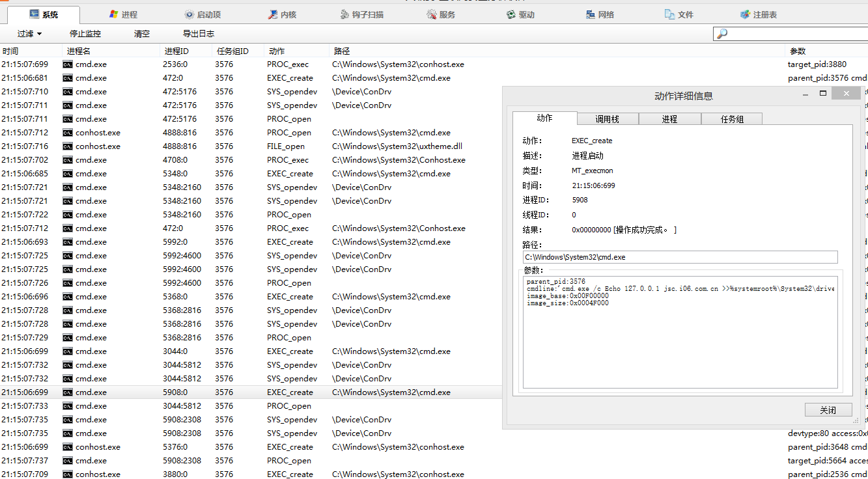The height and width of the screenshot is (479, 868).
Task: Click the 路径 field showing C:\Windows\System32\cmd.exe
Action: (x=680, y=257)
